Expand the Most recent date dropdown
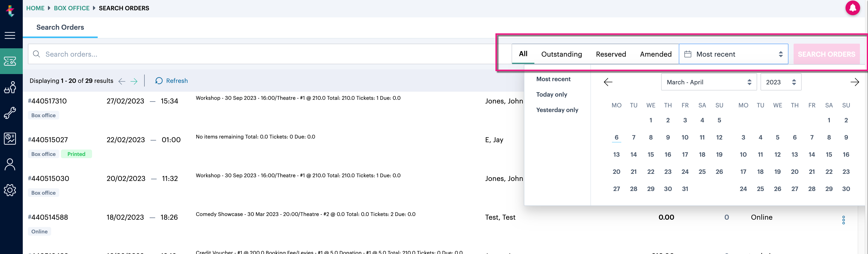 coord(733,54)
